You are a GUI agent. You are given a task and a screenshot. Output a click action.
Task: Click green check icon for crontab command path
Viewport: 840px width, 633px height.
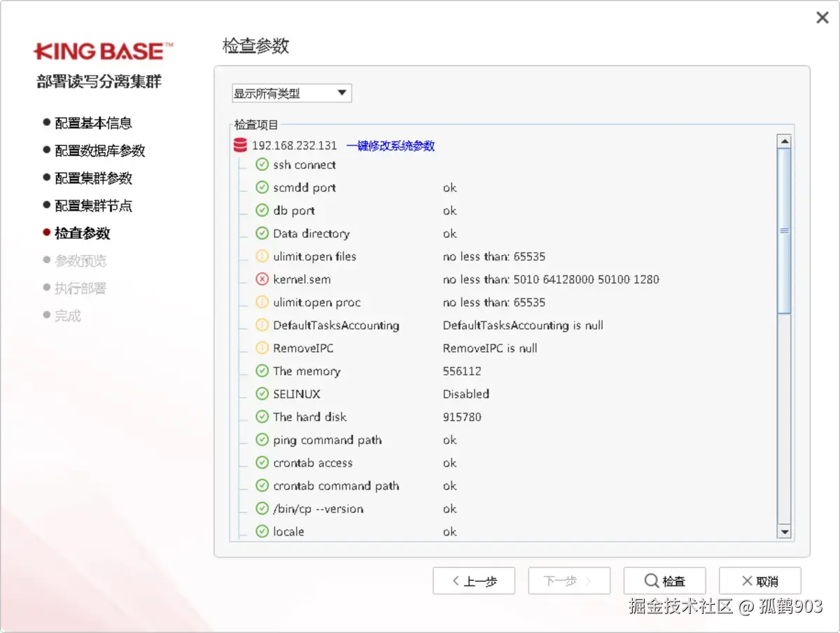pos(262,485)
